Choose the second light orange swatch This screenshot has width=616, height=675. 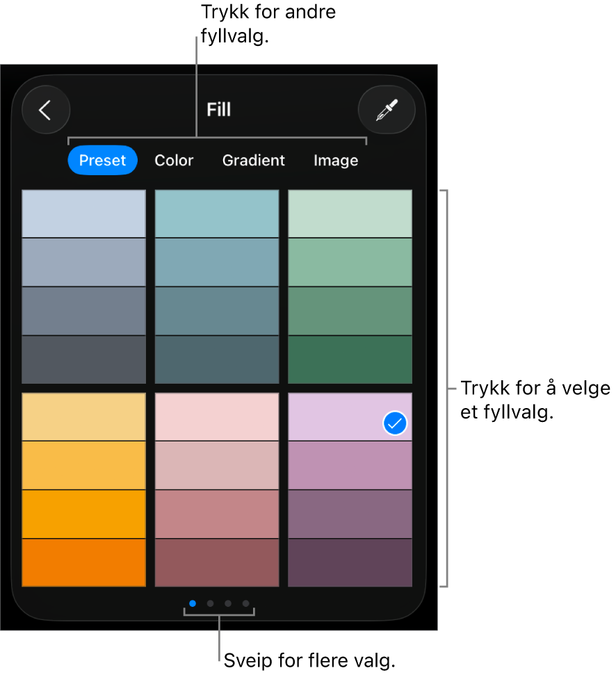pos(84,465)
